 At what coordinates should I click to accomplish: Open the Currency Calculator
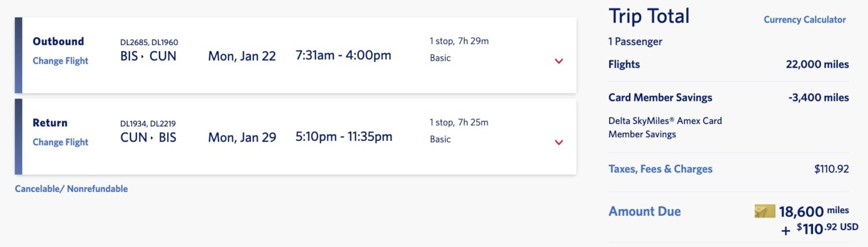tap(804, 20)
